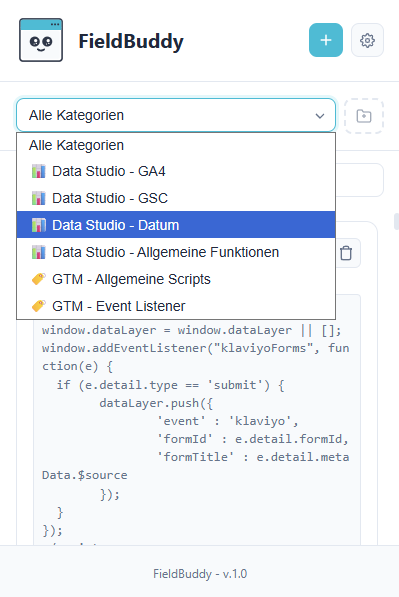Viewport: 399px width, 597px height.
Task: Choose GTM - Allgemeine Scripts category
Action: [176, 279]
